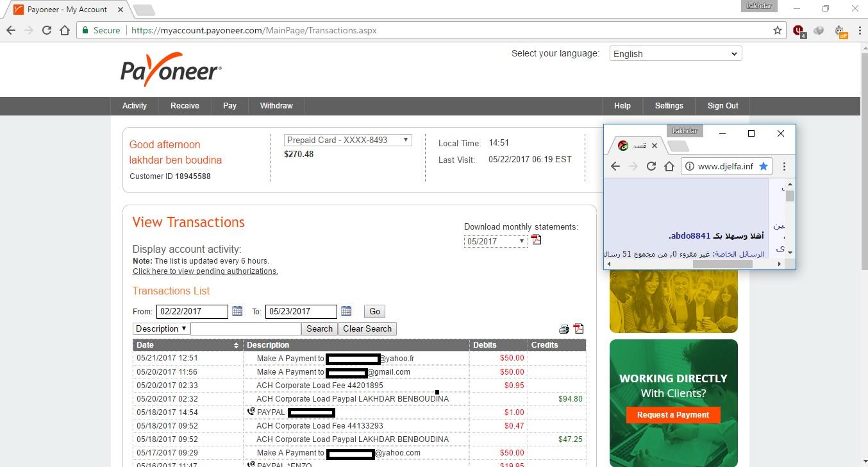Open the Withdraw menu
Image resolution: width=868 pixels, height=467 pixels.
point(276,106)
